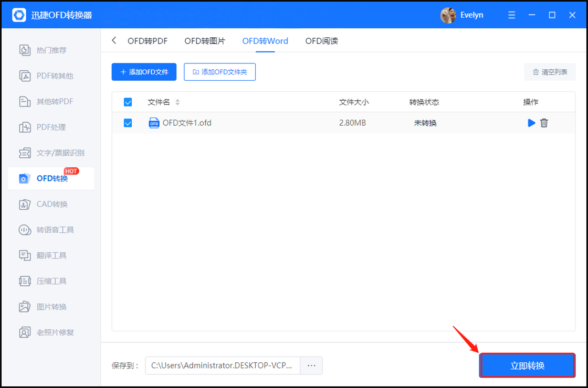Image resolution: width=588 pixels, height=388 pixels.
Task: Delete OFD文件1.ofd using the trash icon
Action: (544, 123)
